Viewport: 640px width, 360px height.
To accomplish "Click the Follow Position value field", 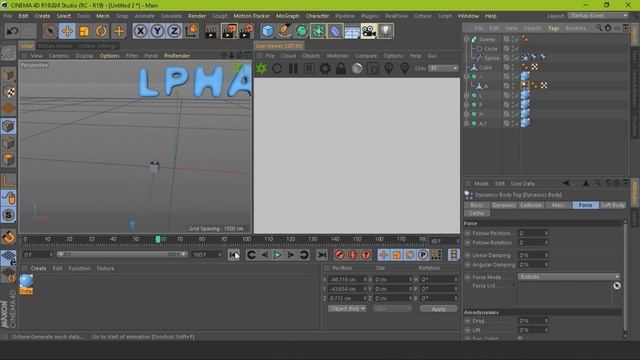I will 533,233.
